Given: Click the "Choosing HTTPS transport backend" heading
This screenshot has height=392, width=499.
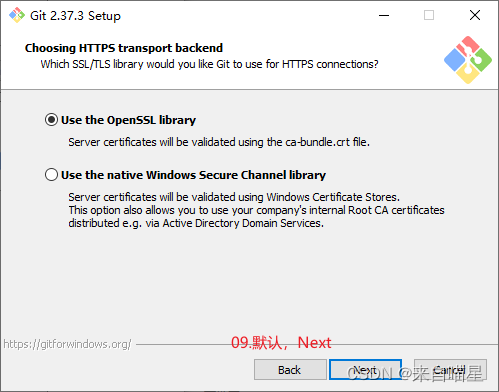Looking at the screenshot, I should coord(124,48).
